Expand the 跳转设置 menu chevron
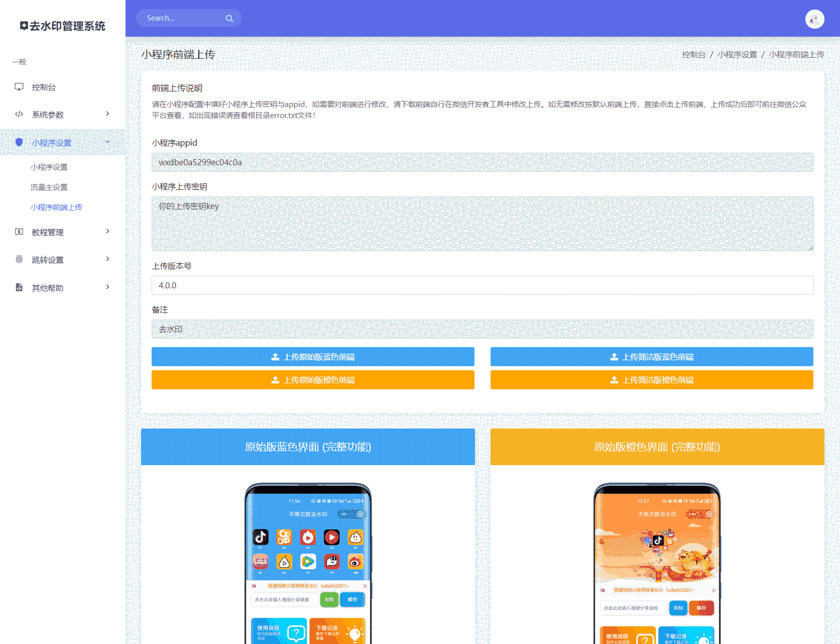 coord(107,259)
